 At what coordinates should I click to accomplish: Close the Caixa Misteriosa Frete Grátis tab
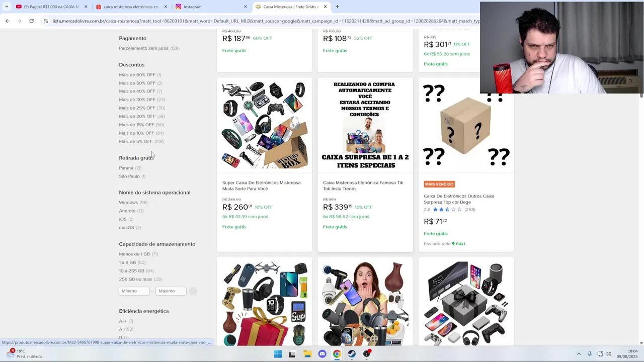[326, 7]
